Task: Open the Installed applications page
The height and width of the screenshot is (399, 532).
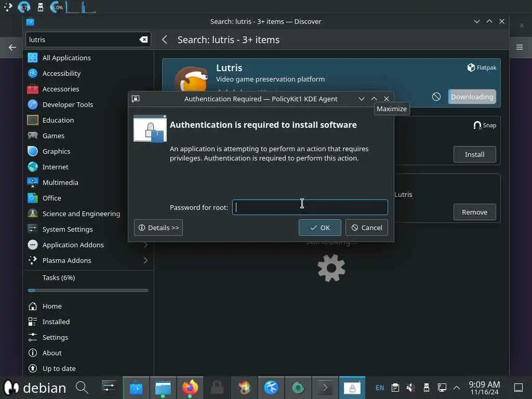Action: [x=88, y=322]
